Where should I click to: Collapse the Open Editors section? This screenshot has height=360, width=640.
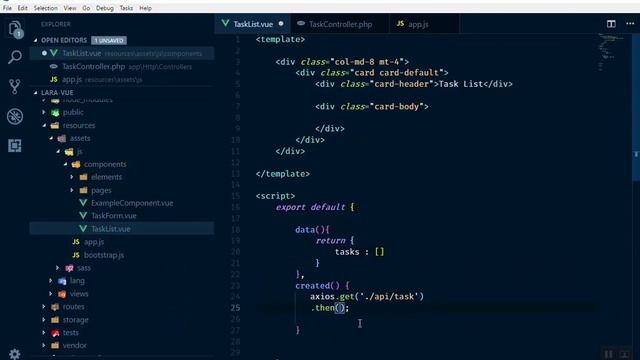click(36, 40)
